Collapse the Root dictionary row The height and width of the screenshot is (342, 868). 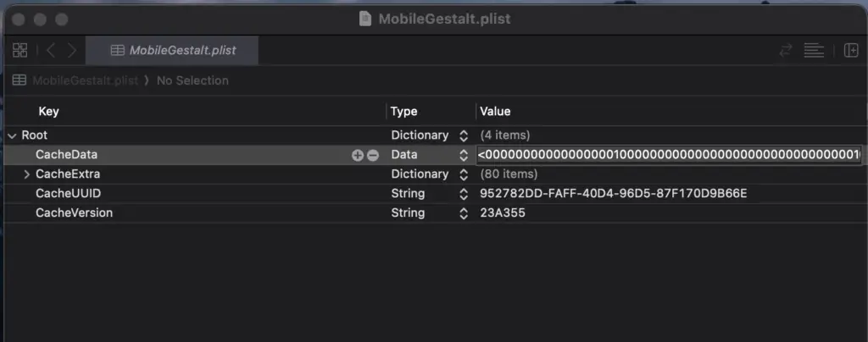point(12,135)
